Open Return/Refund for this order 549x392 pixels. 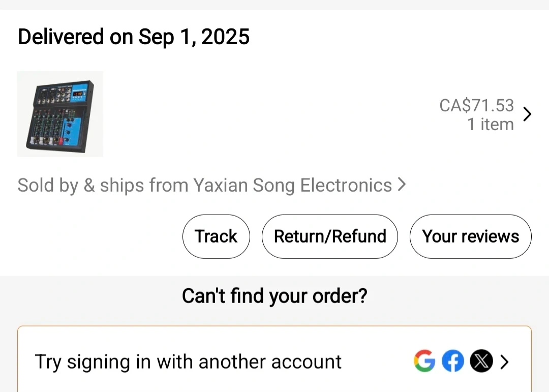[x=330, y=236]
